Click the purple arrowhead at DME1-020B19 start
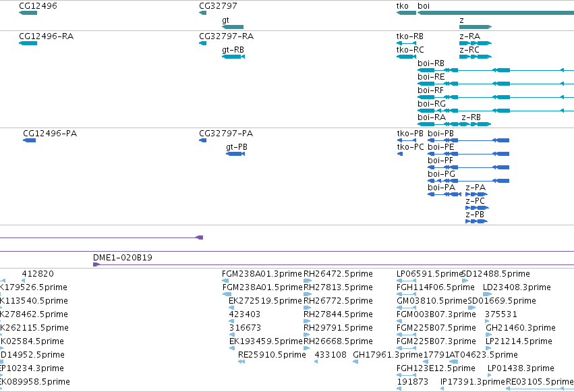Viewport: 574px width, 392px height. (96, 264)
